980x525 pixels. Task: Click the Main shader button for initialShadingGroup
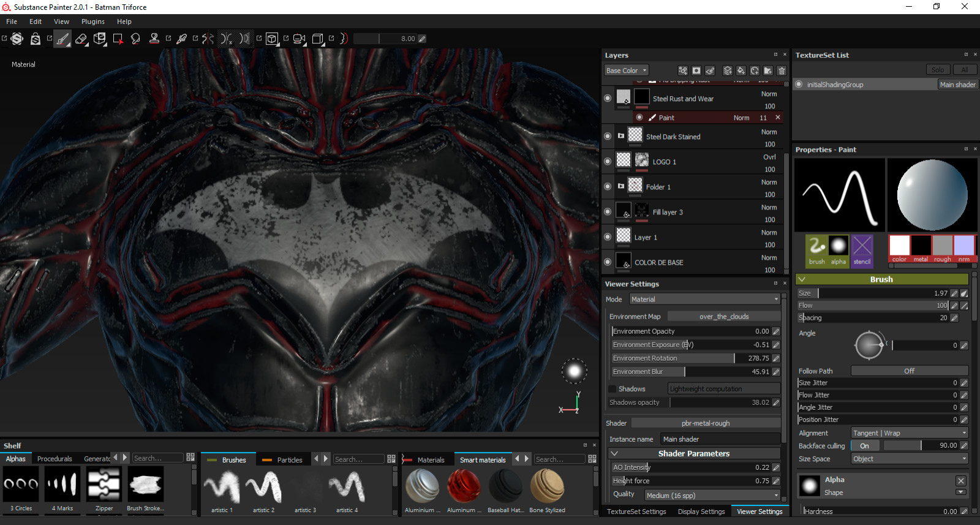(x=958, y=85)
